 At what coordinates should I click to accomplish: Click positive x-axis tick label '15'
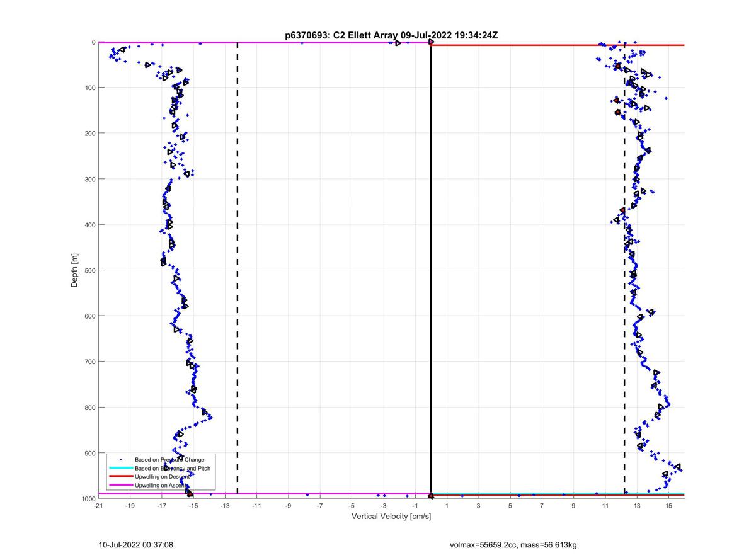pos(668,506)
